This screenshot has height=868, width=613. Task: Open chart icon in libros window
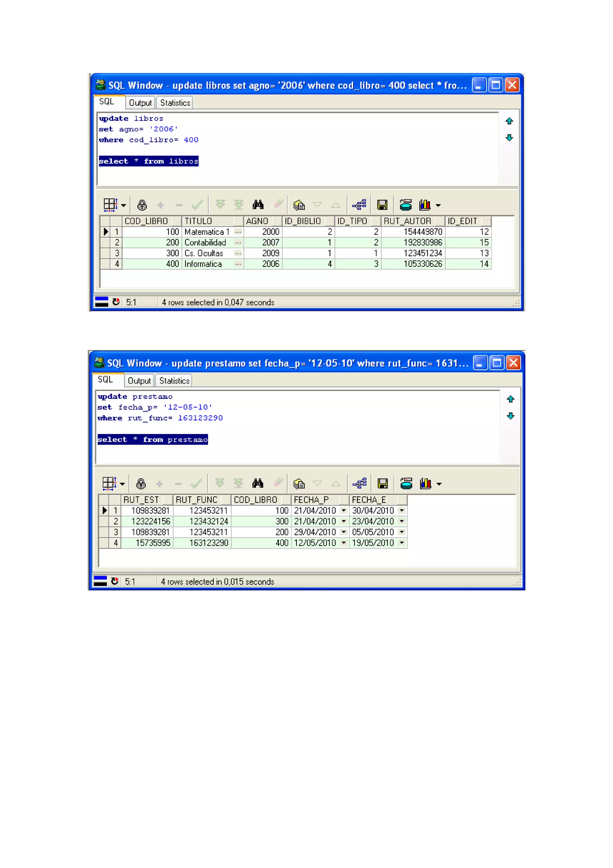[x=425, y=205]
